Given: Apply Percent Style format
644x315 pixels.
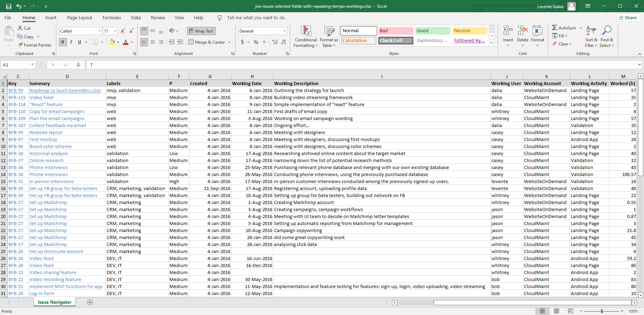Looking at the screenshot, I should [x=256, y=42].
